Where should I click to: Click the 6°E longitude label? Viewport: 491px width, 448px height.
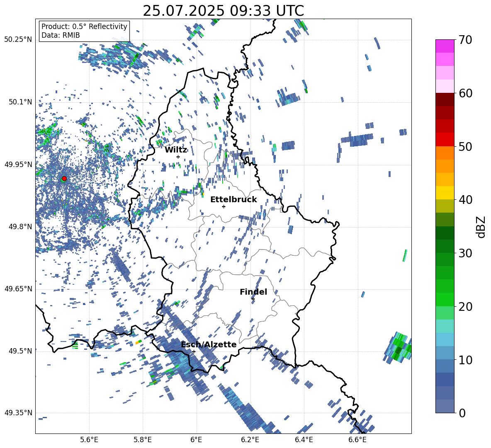(196, 440)
